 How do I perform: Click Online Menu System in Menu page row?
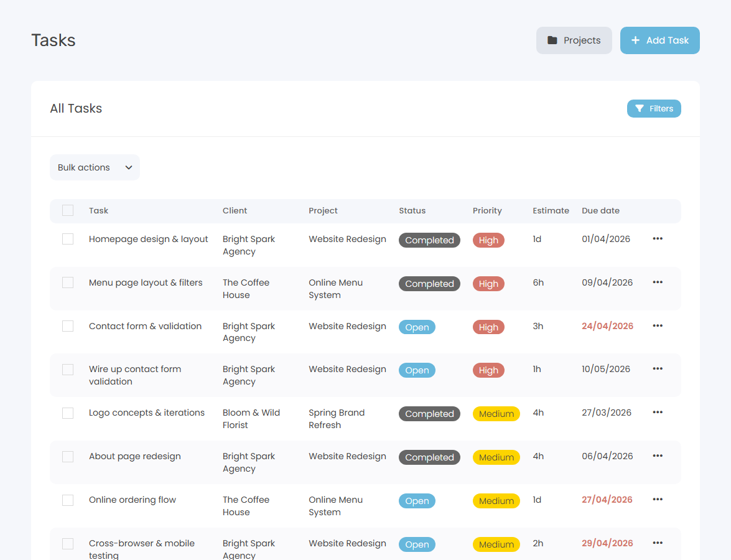[336, 289]
